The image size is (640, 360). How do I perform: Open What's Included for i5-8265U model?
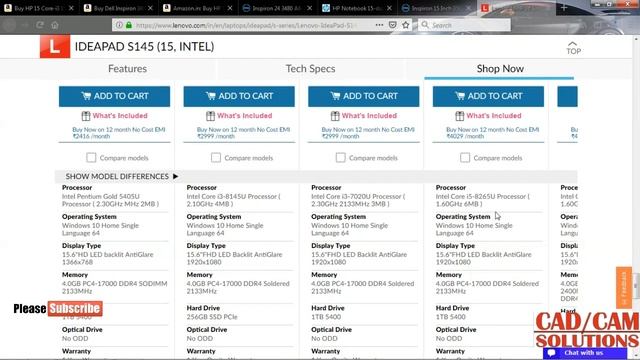click(494, 116)
